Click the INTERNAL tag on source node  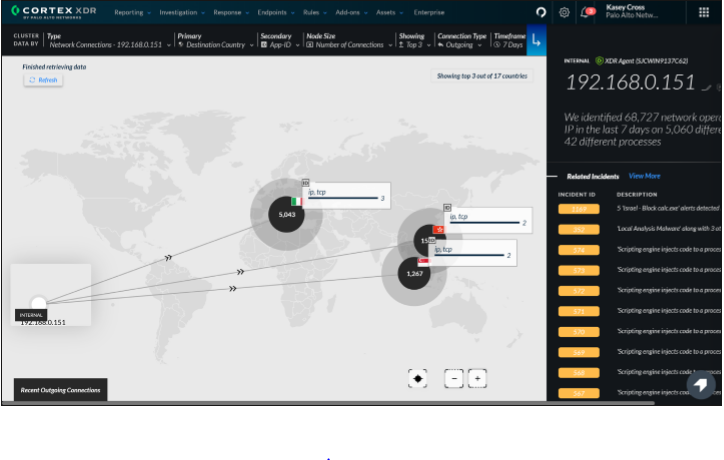coord(31,315)
